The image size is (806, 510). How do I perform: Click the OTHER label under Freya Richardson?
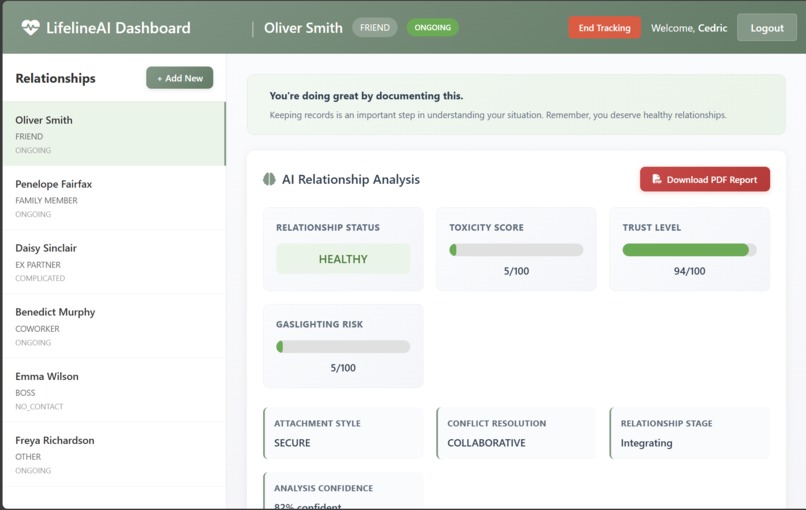click(x=28, y=457)
